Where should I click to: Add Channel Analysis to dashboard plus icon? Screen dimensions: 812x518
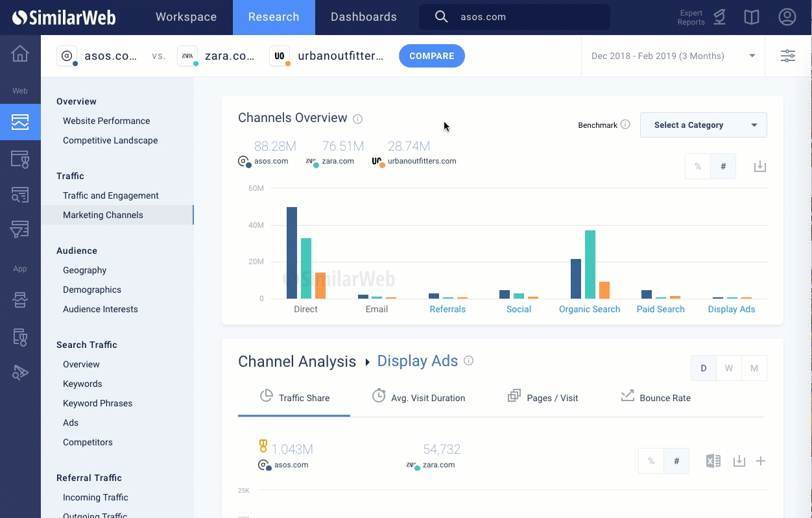tap(761, 462)
